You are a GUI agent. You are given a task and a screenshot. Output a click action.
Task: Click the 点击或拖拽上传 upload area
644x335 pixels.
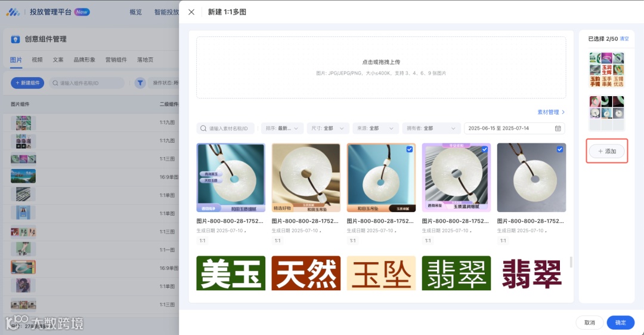point(381,67)
